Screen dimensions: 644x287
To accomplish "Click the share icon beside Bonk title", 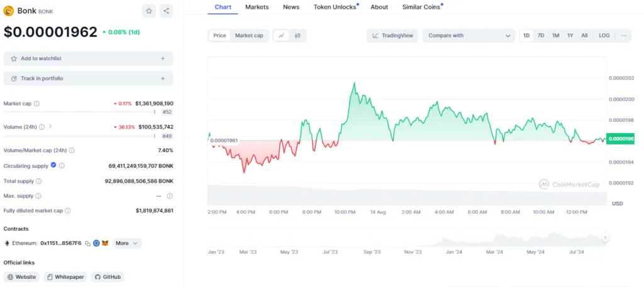I will click(166, 11).
